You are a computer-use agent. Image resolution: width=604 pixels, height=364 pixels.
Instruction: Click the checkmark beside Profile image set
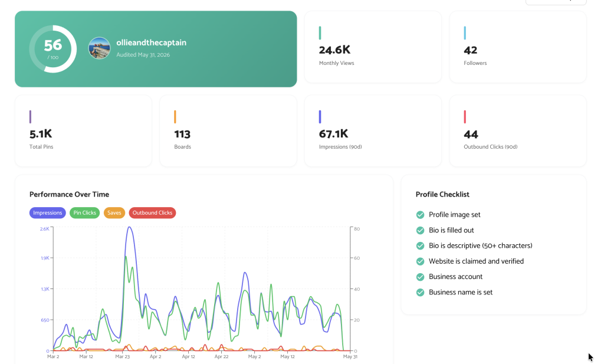click(x=420, y=215)
